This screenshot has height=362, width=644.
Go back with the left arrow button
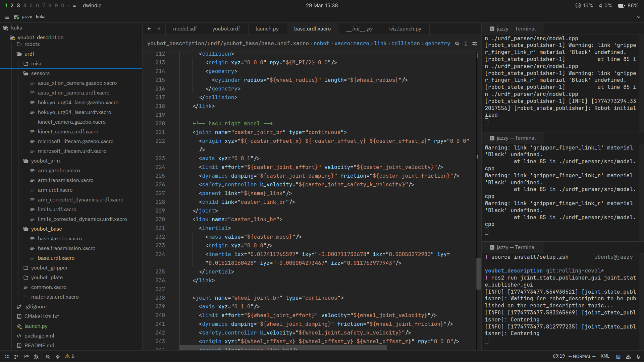click(x=149, y=29)
